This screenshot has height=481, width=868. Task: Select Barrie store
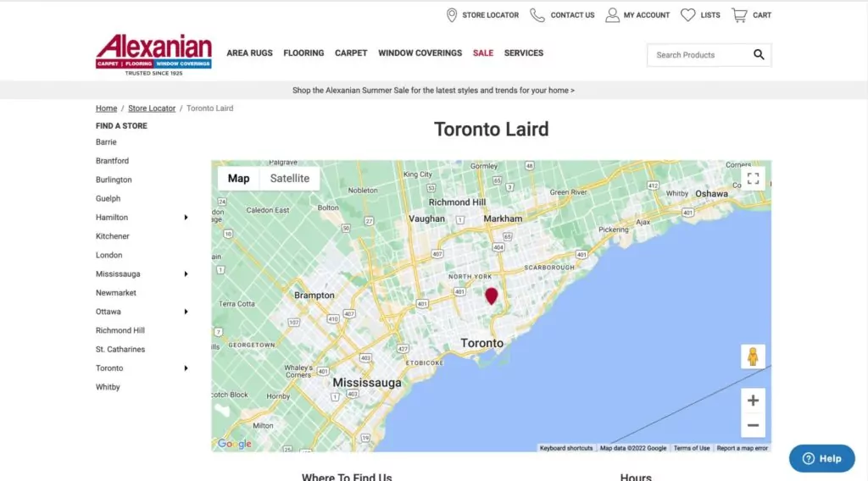click(x=106, y=142)
